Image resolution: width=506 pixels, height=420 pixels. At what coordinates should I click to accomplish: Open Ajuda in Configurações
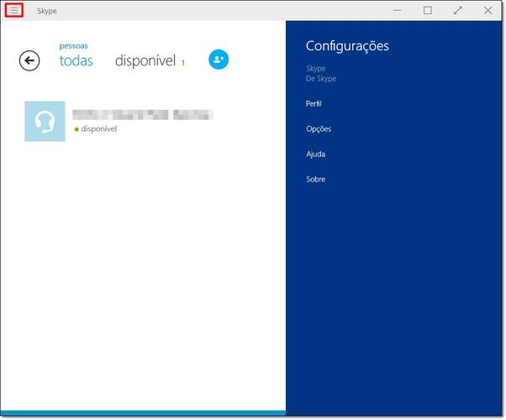(x=315, y=154)
